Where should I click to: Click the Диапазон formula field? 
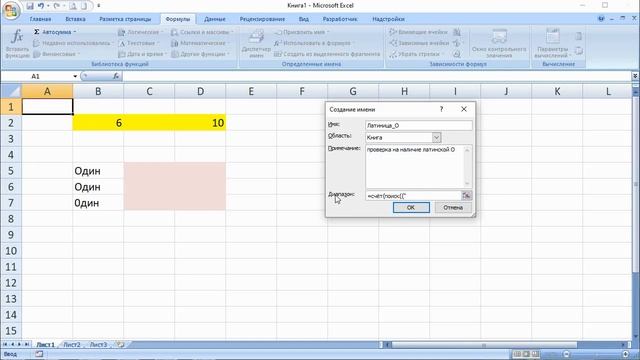tap(413, 196)
